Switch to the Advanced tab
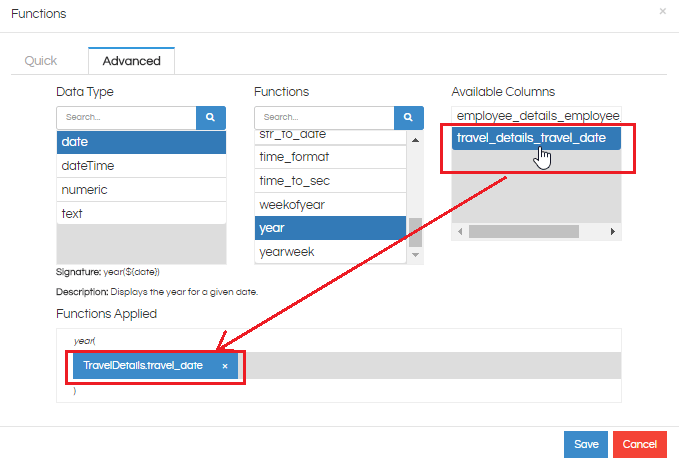 pos(132,61)
